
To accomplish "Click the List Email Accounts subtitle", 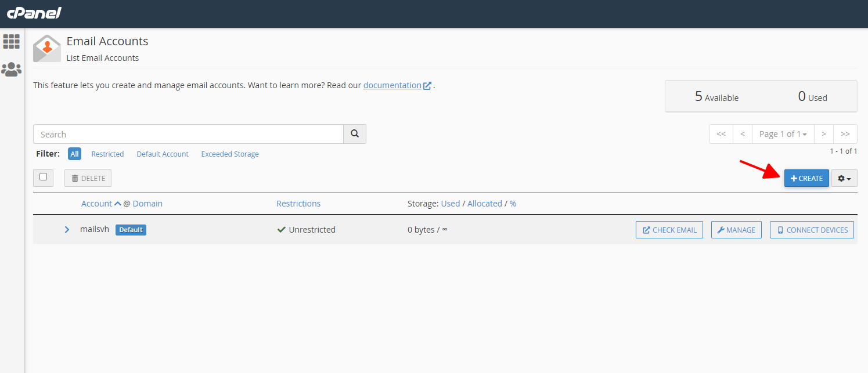I will point(103,58).
